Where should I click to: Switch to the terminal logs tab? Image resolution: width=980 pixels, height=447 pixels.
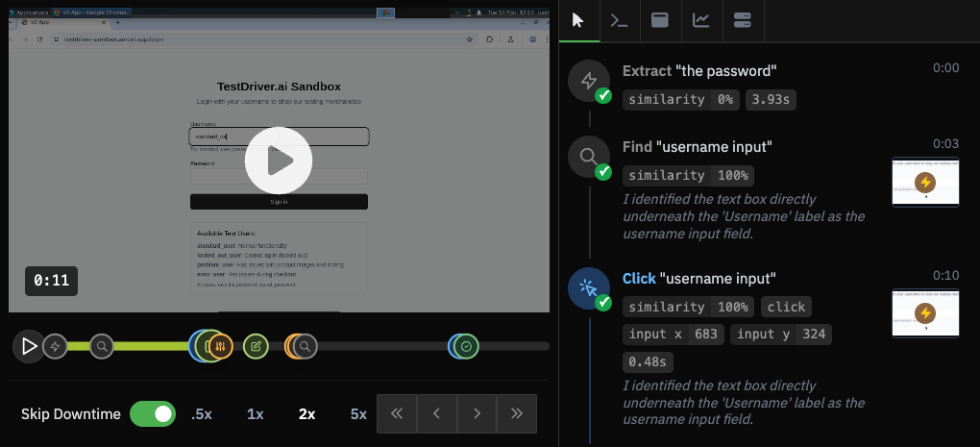619,20
